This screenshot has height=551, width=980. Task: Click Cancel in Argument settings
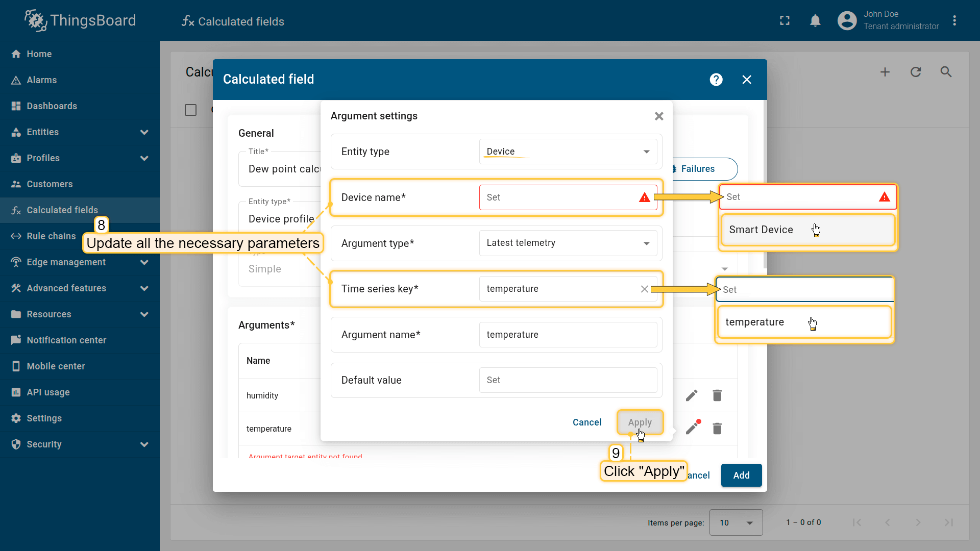(587, 422)
